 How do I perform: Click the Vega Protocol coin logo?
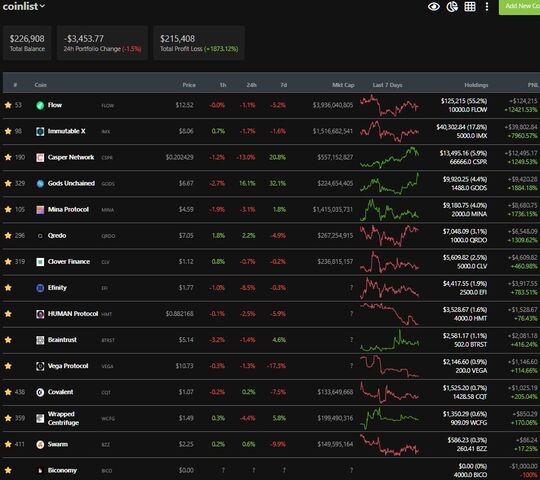tap(40, 366)
